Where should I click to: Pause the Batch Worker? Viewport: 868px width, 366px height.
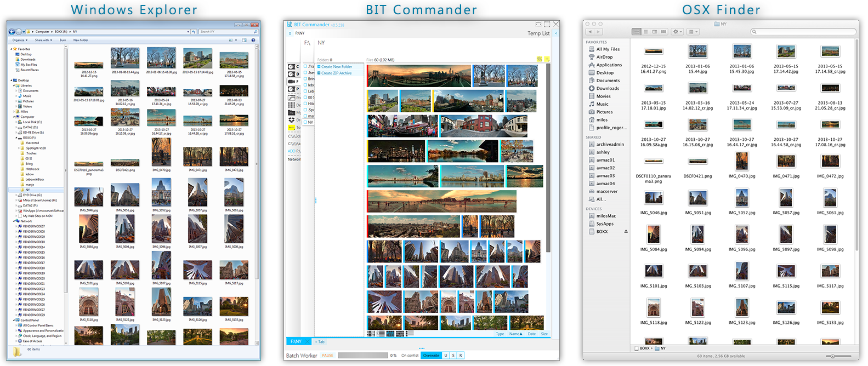pyautogui.click(x=327, y=356)
